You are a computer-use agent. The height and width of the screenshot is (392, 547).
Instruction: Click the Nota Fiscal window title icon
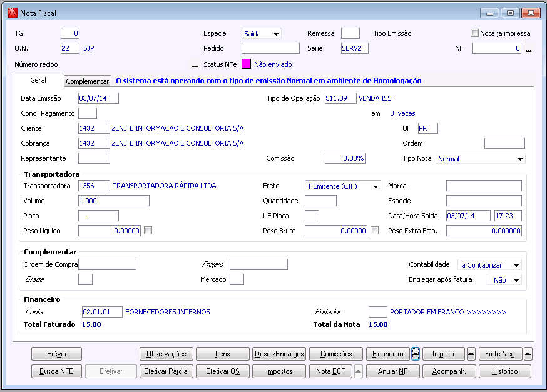point(11,13)
